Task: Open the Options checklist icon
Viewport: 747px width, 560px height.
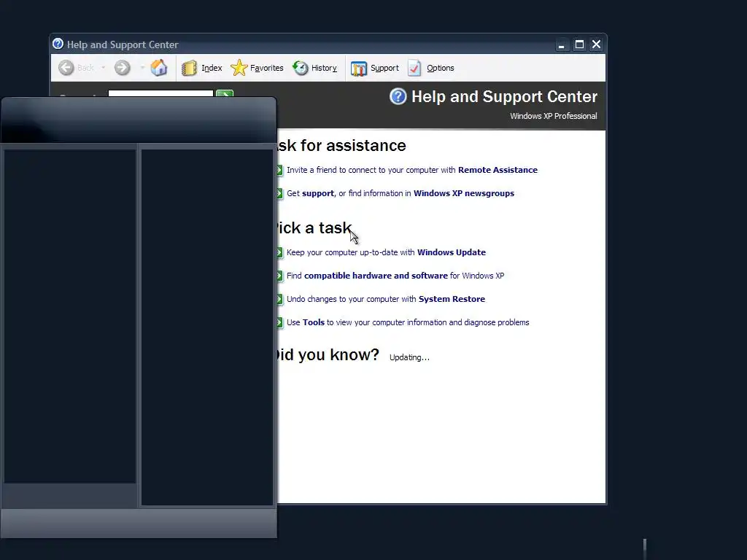Action: pos(414,68)
